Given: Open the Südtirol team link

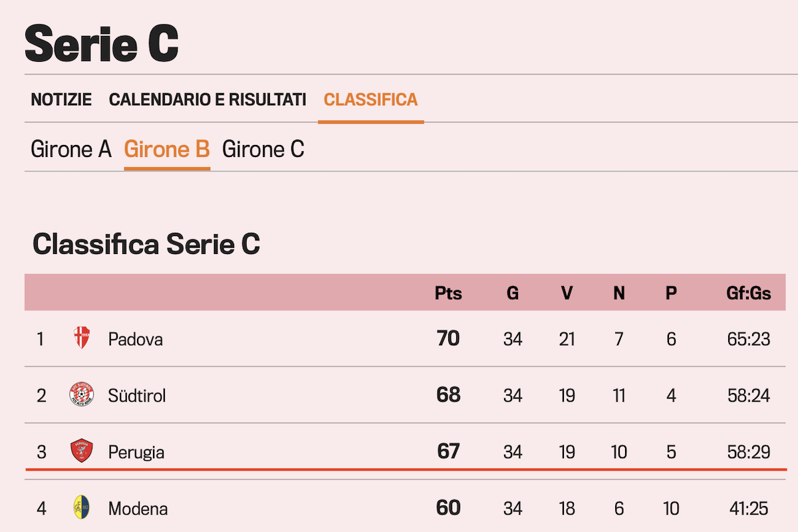Looking at the screenshot, I should click(137, 396).
